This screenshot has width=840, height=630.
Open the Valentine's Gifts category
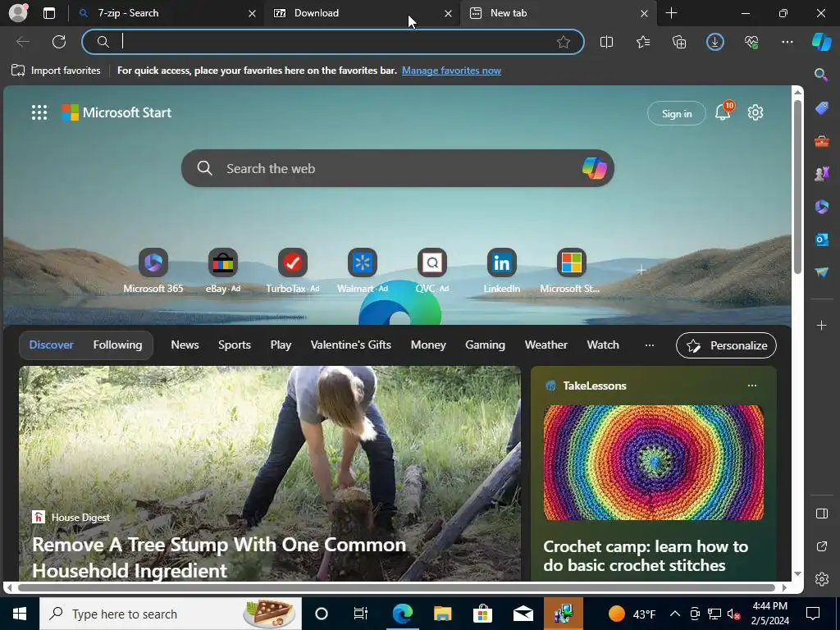[351, 345]
